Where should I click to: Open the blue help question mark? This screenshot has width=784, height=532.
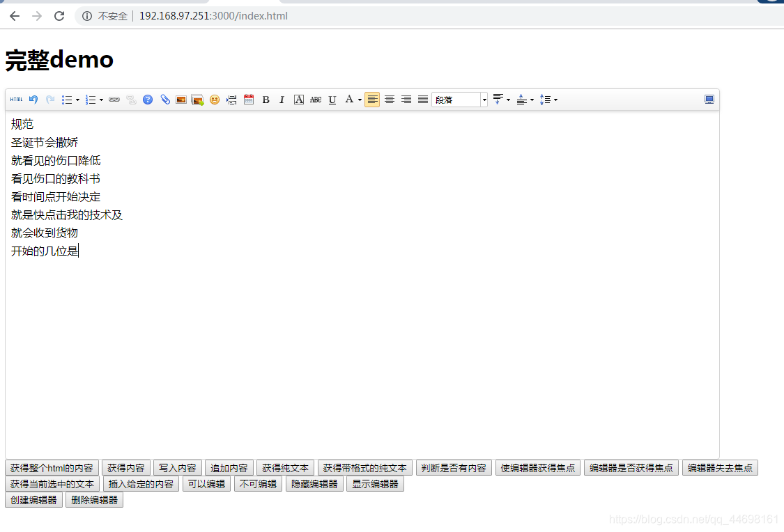click(x=148, y=100)
